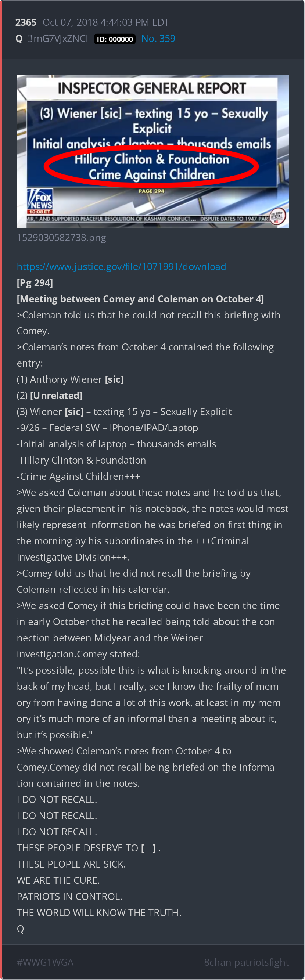This screenshot has height=980, width=305.
Task: Click the post number 2365
Action: click(26, 22)
